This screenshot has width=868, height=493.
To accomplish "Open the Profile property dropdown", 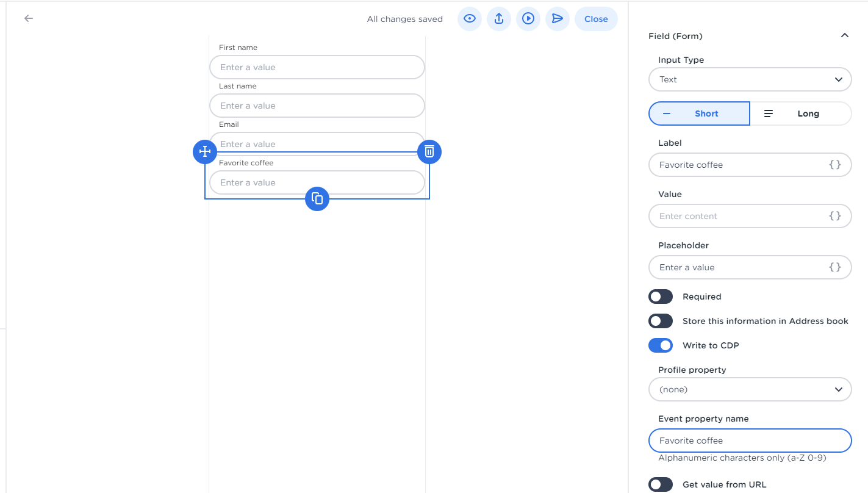I will (x=750, y=389).
